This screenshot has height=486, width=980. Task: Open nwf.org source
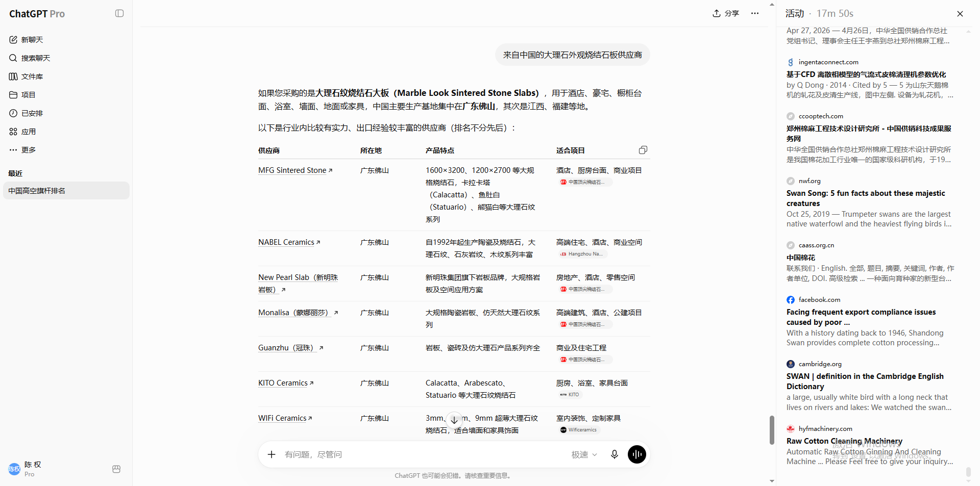coord(804,181)
